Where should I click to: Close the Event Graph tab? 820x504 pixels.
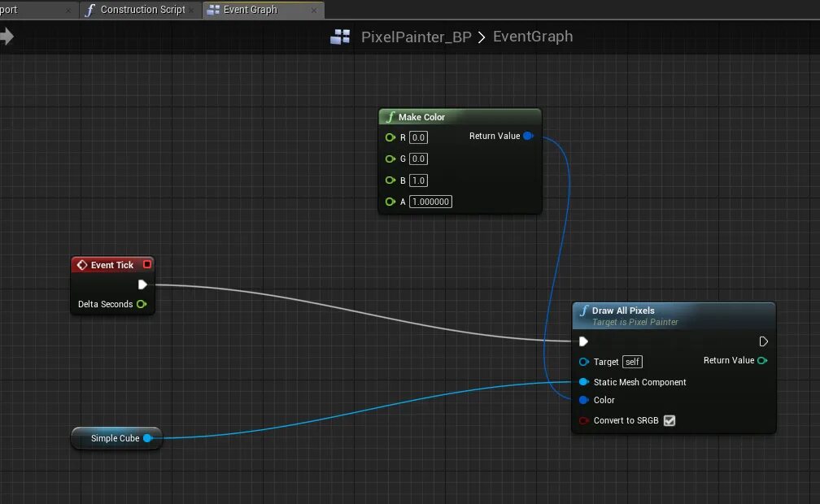(314, 10)
